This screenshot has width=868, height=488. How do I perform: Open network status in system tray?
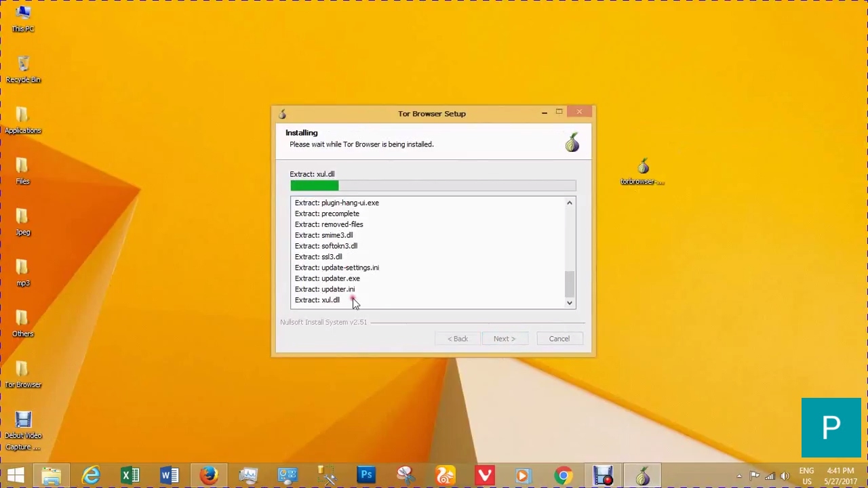[770, 476]
